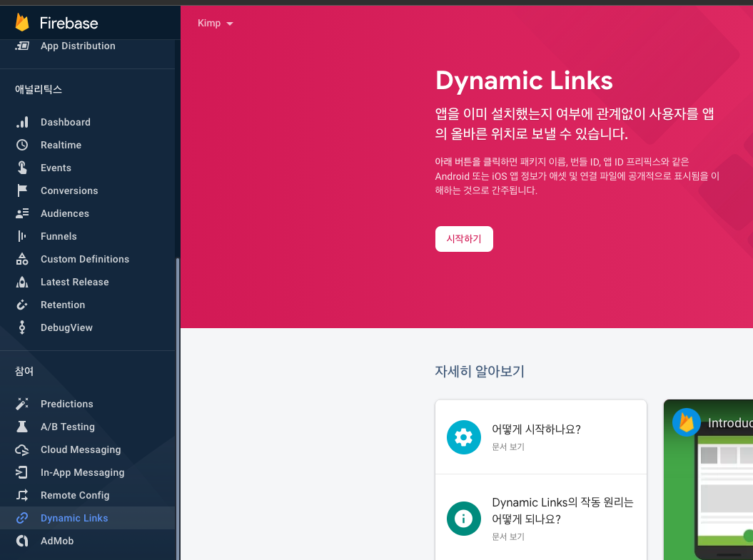Click the Conversions flag icon

click(x=22, y=190)
